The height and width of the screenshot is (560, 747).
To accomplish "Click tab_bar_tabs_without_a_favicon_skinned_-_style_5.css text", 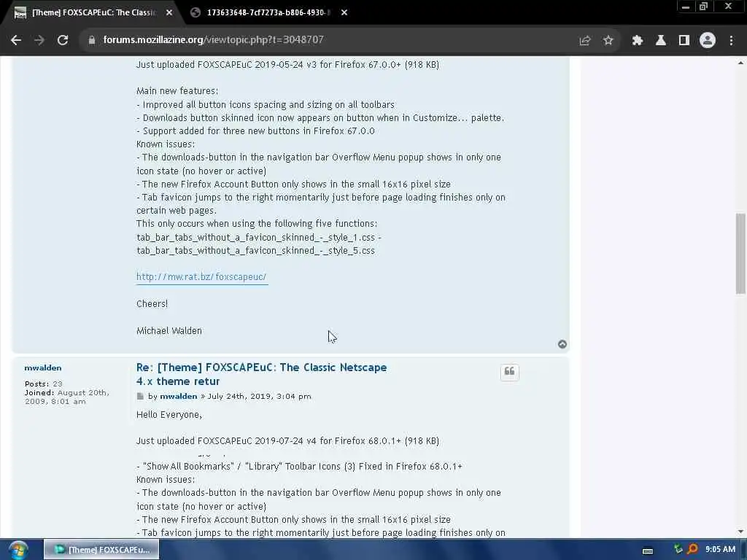I will (x=255, y=251).
